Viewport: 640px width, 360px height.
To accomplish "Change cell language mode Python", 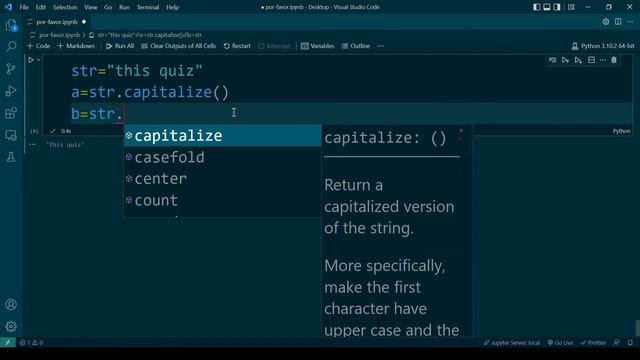I will (x=621, y=131).
